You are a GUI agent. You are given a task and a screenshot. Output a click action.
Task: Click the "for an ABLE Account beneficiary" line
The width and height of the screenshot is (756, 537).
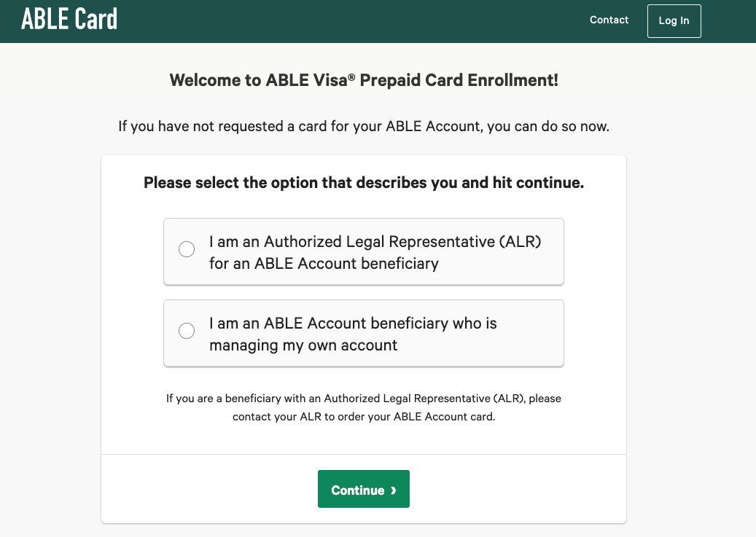pyautogui.click(x=324, y=264)
